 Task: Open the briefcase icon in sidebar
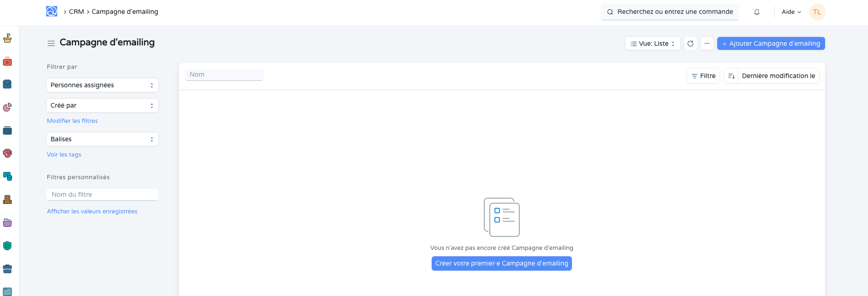tap(7, 269)
